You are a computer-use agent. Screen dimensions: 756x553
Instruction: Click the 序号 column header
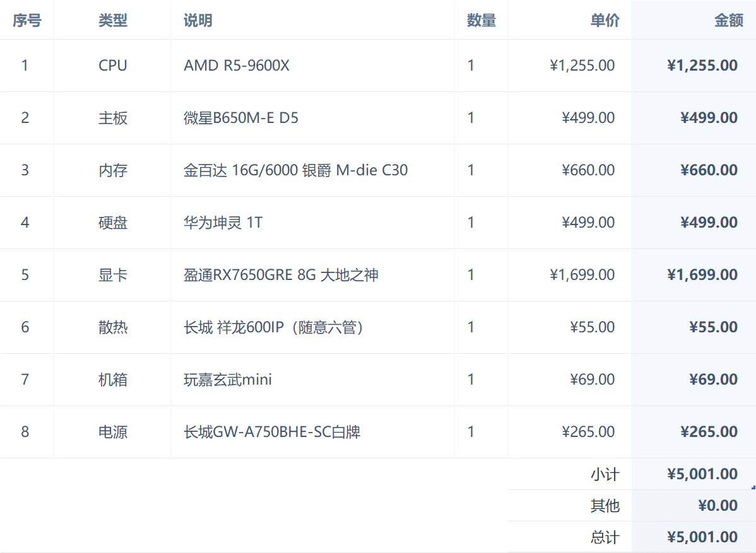click(27, 21)
